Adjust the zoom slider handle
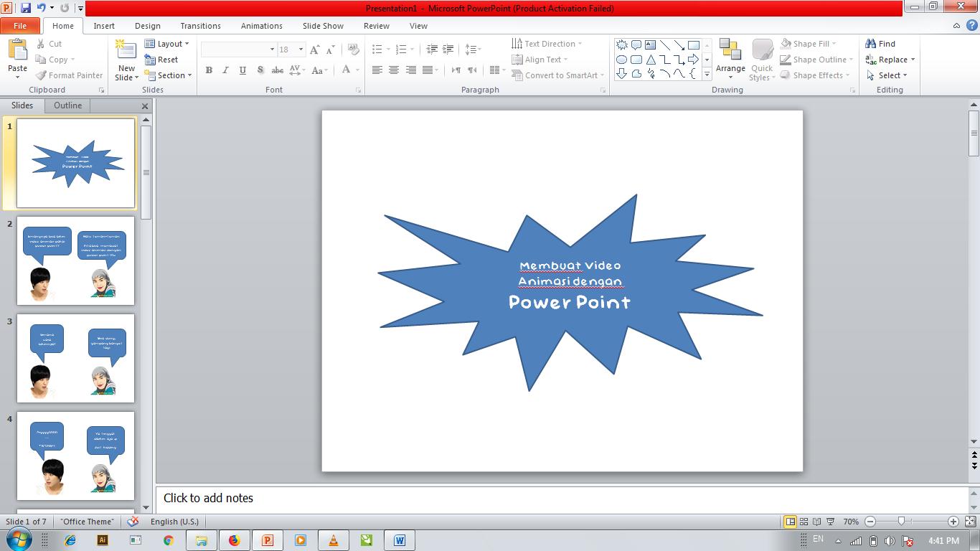Screen dimensions: 980x551 pyautogui.click(x=901, y=522)
